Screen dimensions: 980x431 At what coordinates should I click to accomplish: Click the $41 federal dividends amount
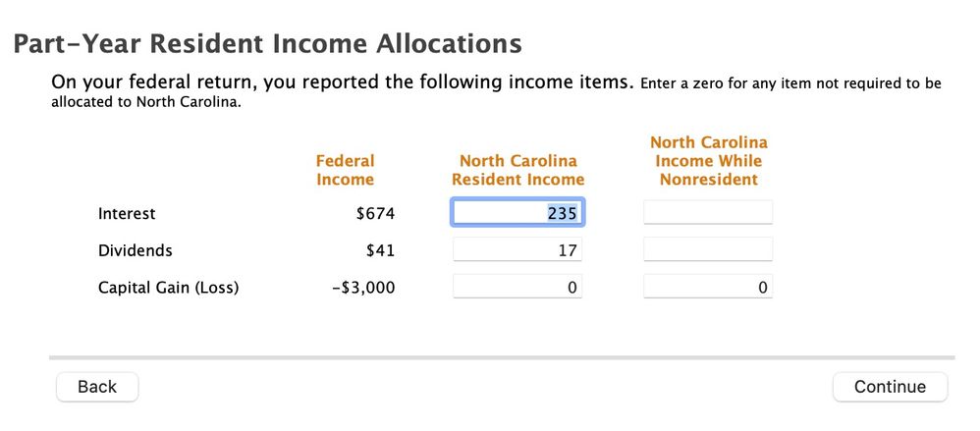(381, 250)
